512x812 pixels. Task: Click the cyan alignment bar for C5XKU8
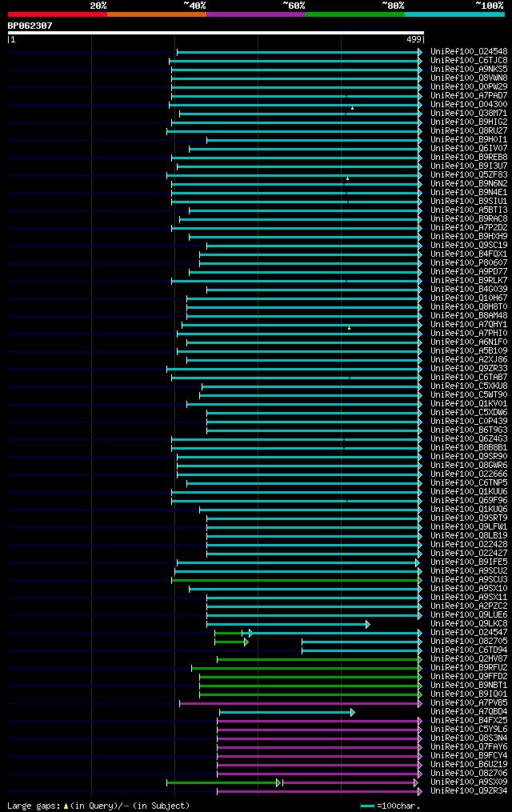(312, 387)
